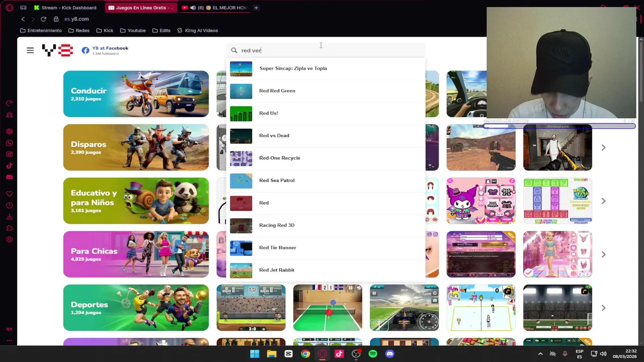Open the Youtube bookmarks folder

pos(133,31)
